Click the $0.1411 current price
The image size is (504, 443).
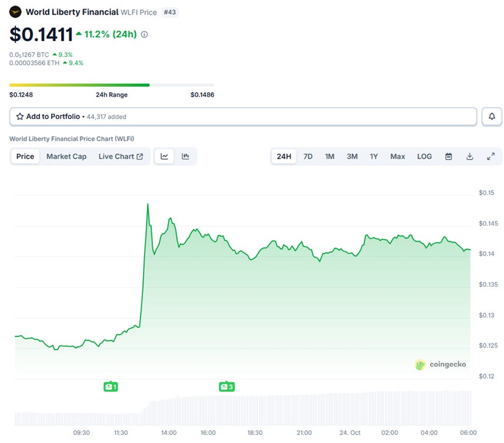pos(42,35)
